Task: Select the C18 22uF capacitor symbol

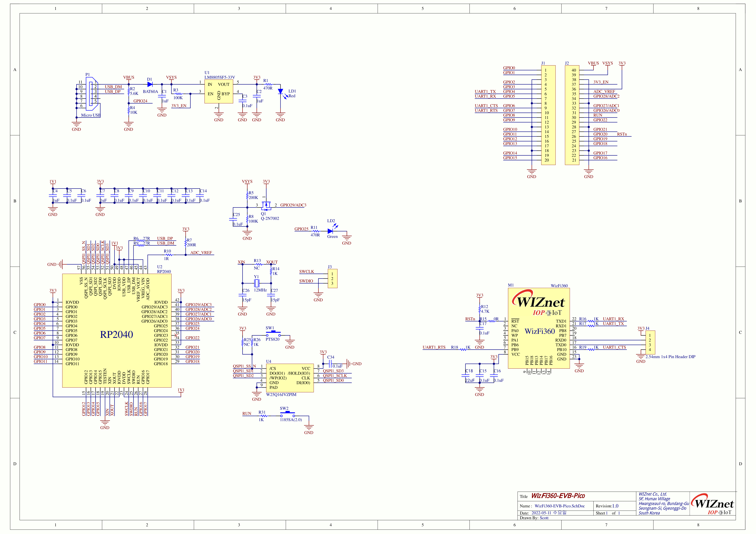Action: click(x=465, y=376)
